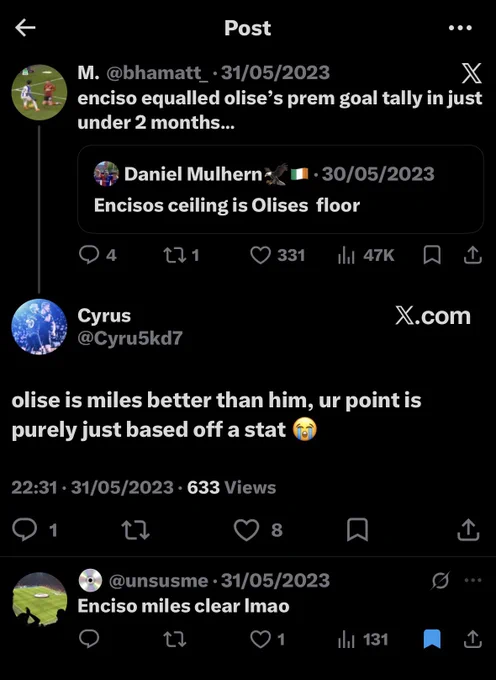Open more options on unsusme reply

473,580
